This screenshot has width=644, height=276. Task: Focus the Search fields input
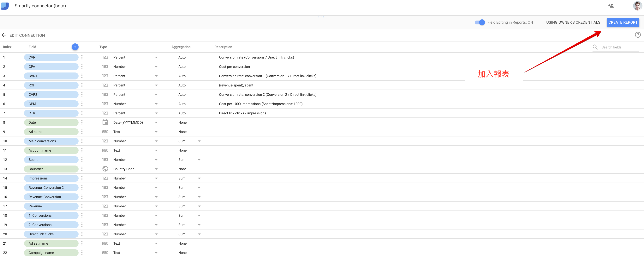coord(620,47)
